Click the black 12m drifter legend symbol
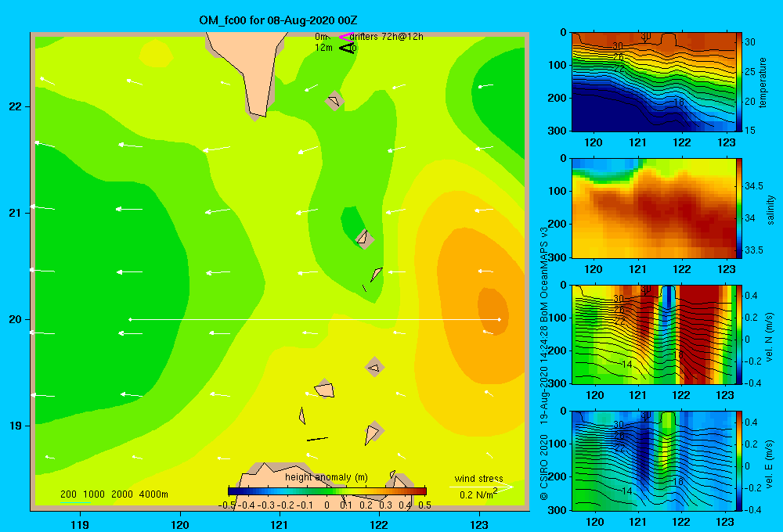Image resolution: width=783 pixels, height=532 pixels. pos(346,48)
